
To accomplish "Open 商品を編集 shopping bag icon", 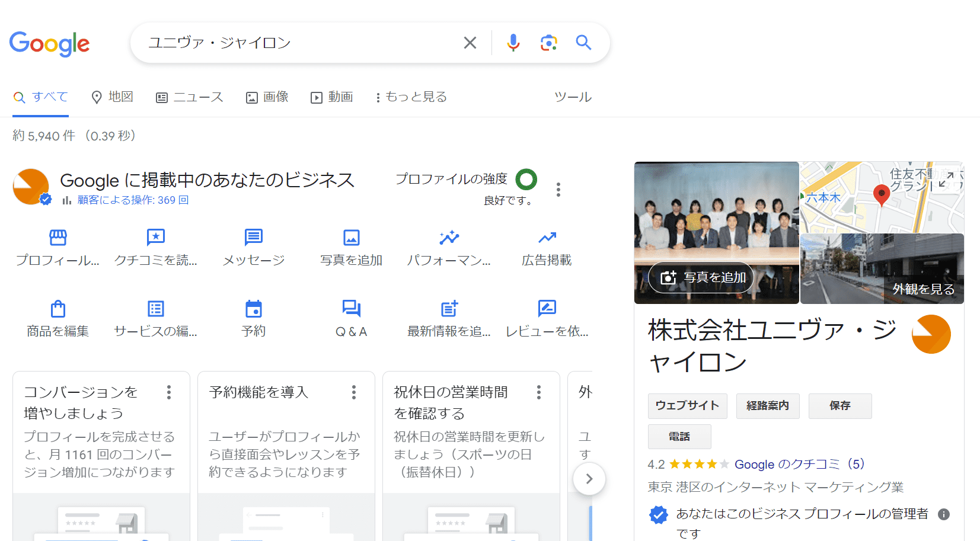I will click(x=58, y=309).
